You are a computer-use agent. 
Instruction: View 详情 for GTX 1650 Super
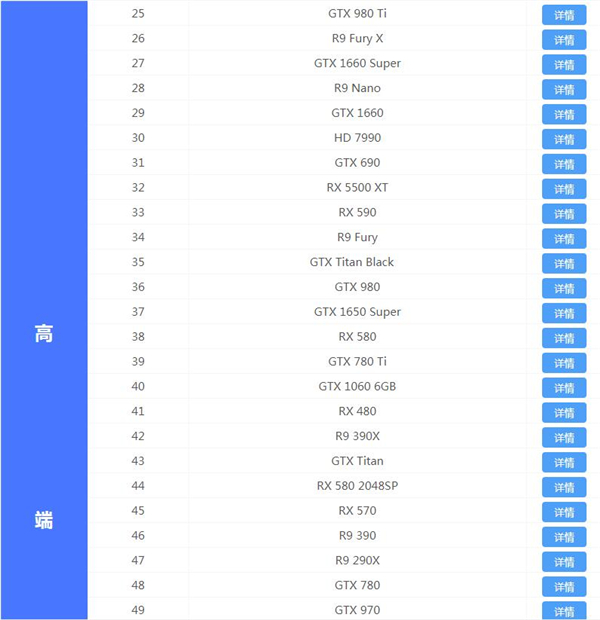[564, 313]
